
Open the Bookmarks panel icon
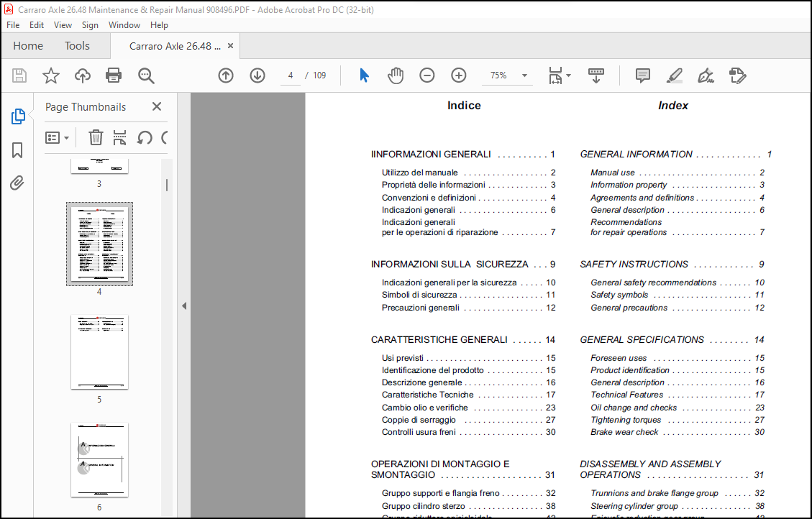[x=17, y=150]
